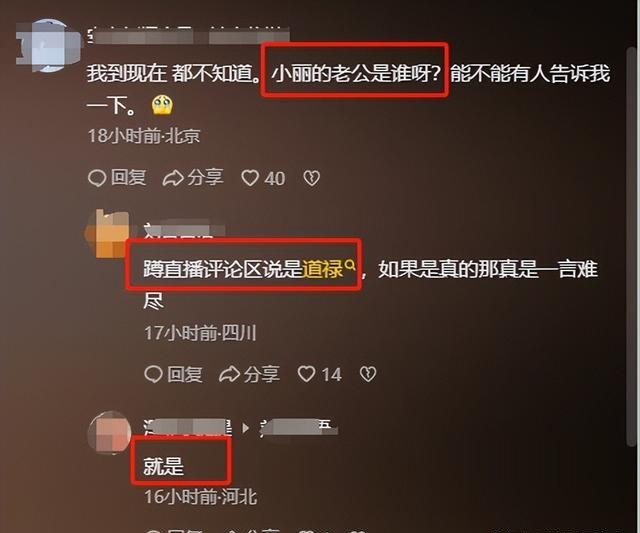Click the share arrow icon on the Sichuan comment
This screenshot has height=533, width=640.
[x=229, y=374]
